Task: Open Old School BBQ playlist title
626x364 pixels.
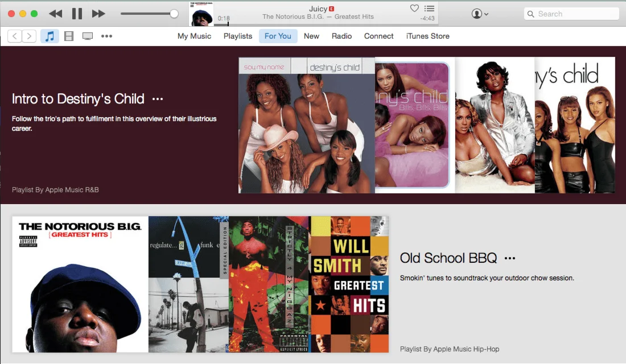Action: pyautogui.click(x=448, y=258)
